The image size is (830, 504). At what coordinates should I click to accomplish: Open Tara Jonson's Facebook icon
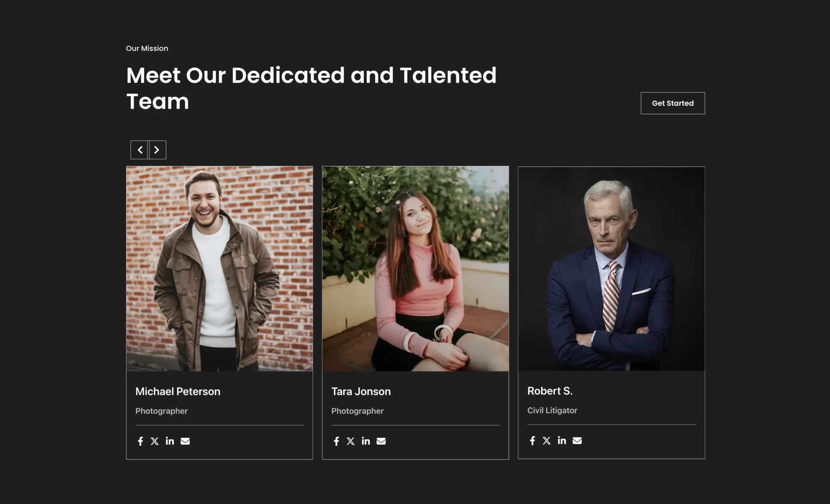(336, 441)
